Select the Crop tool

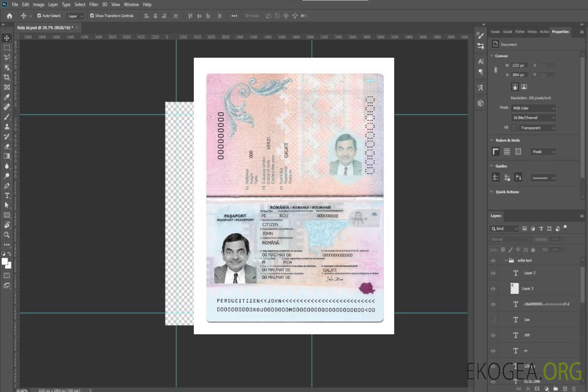click(x=7, y=77)
